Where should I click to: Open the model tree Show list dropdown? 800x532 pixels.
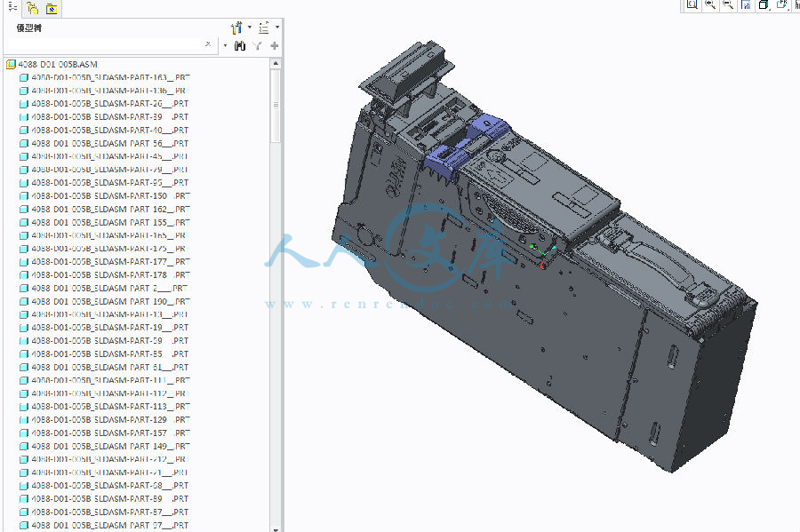point(266,28)
